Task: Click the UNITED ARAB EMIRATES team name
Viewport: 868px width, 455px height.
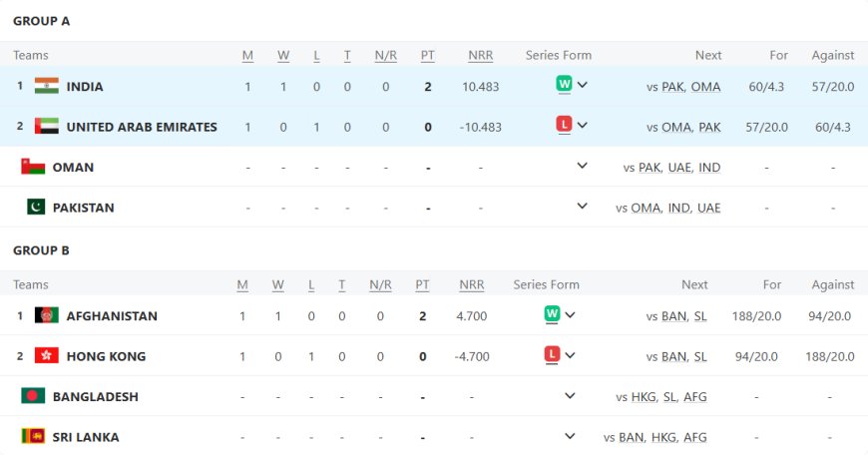Action: coord(142,127)
